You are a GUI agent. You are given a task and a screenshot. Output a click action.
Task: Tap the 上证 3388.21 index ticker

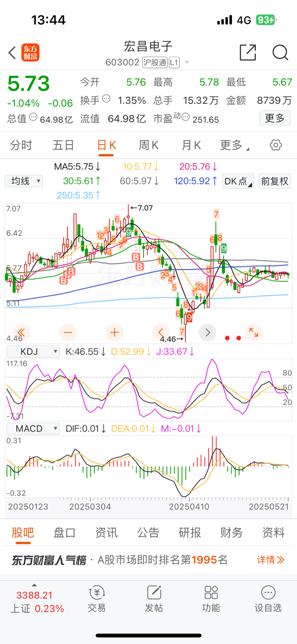click(37, 601)
